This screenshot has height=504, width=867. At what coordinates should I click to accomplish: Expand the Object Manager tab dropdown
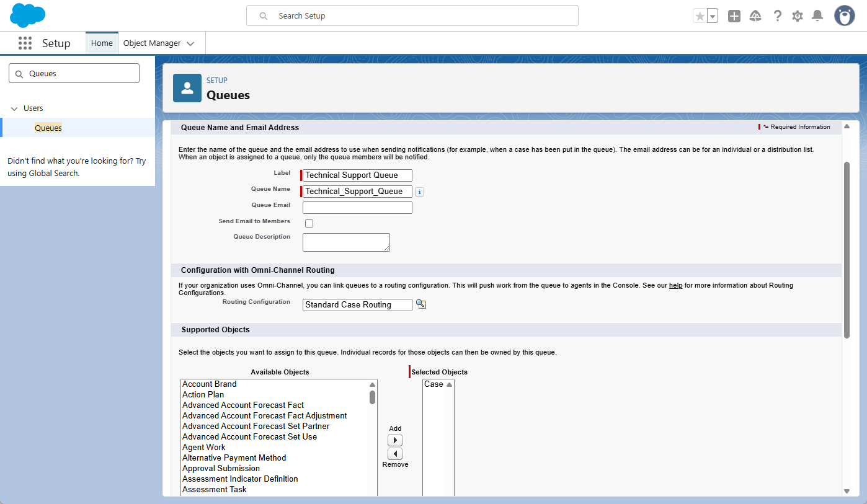(190, 44)
